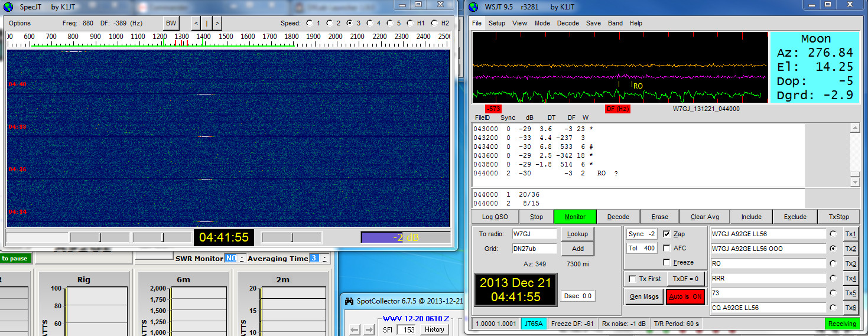
Task: Click the Tx3 transmit button
Action: (x=850, y=263)
